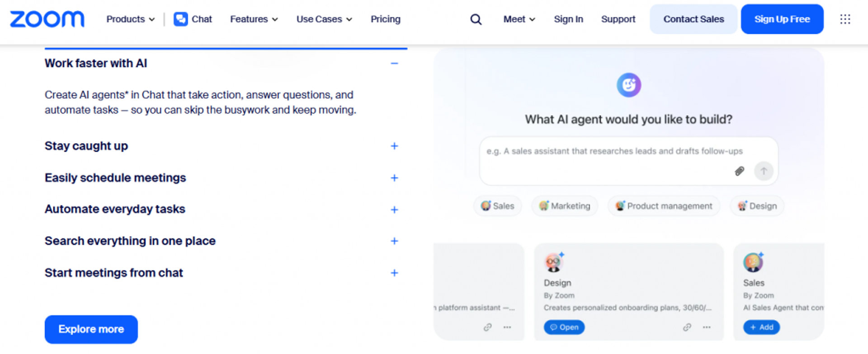
Task: Click 'Creates personalized onboarding plans' description
Action: tap(627, 307)
